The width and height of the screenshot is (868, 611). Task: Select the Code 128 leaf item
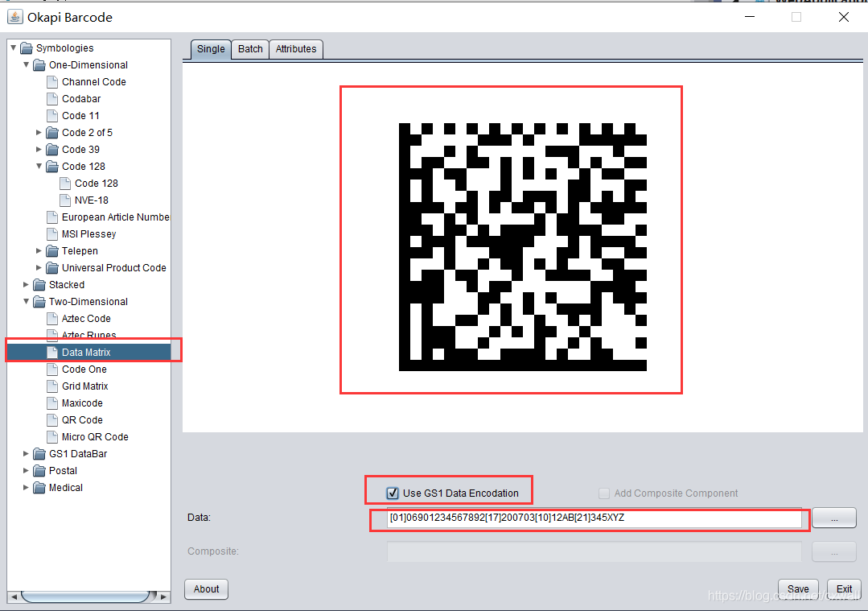[x=97, y=184]
